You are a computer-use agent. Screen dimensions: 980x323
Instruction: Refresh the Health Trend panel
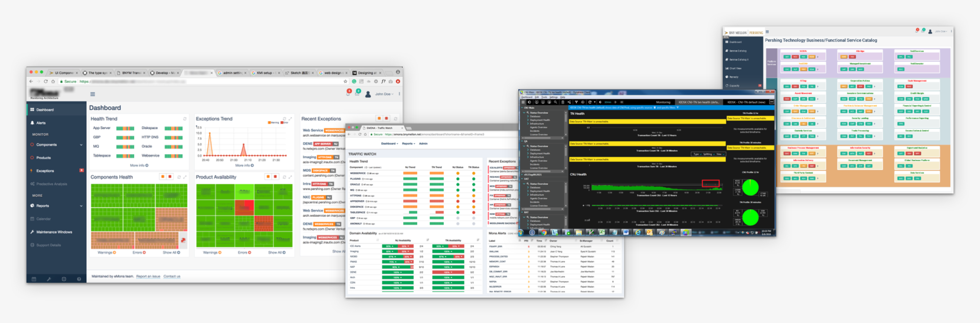pos(185,119)
